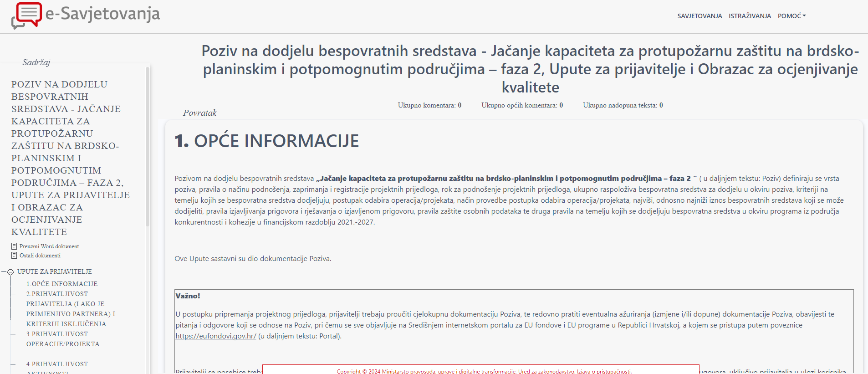The image size is (868, 374).
Task: Click the sidebar document title heading
Action: (x=68, y=158)
